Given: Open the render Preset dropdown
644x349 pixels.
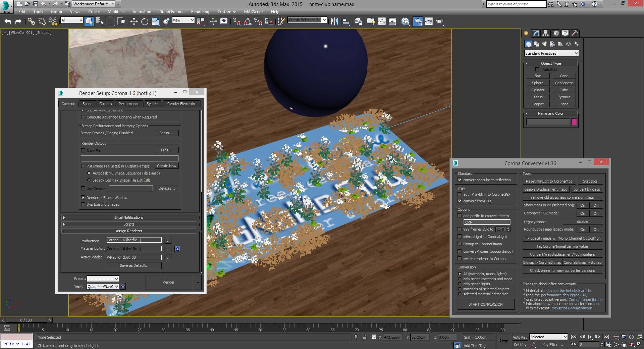Looking at the screenshot, I should click(103, 279).
